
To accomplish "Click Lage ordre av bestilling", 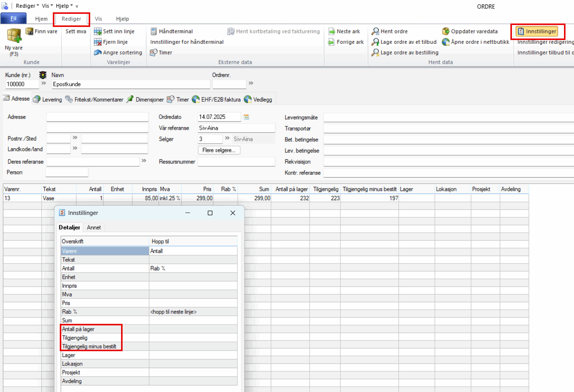I will [405, 52].
